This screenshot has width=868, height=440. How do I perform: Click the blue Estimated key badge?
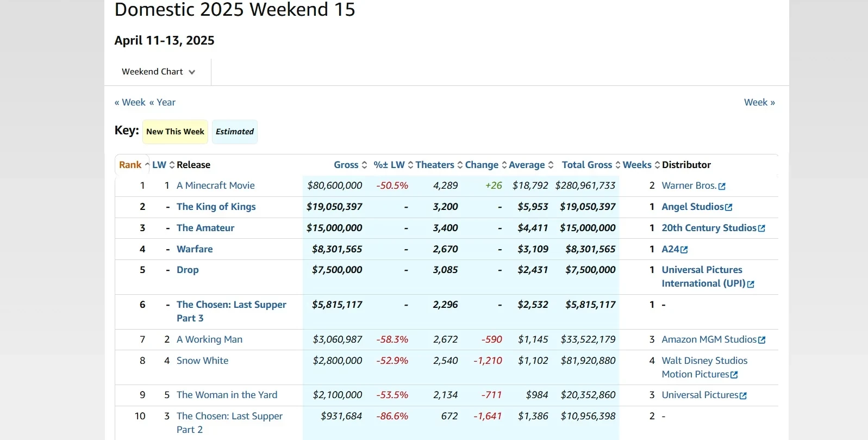click(235, 132)
